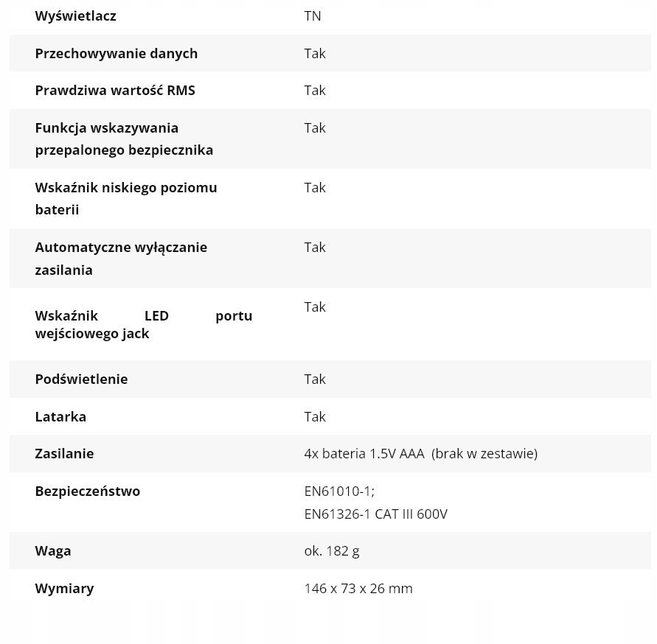Click the Wyświetlacz row label
The height and width of the screenshot is (644, 657).
(75, 16)
